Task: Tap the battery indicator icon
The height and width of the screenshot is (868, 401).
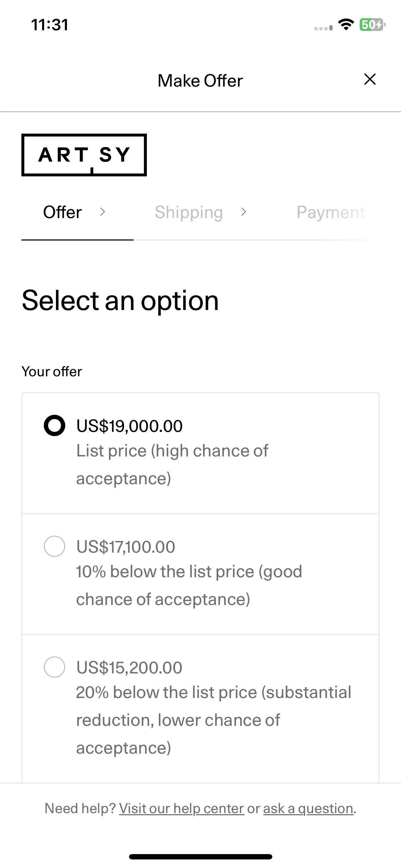Action: (372, 25)
